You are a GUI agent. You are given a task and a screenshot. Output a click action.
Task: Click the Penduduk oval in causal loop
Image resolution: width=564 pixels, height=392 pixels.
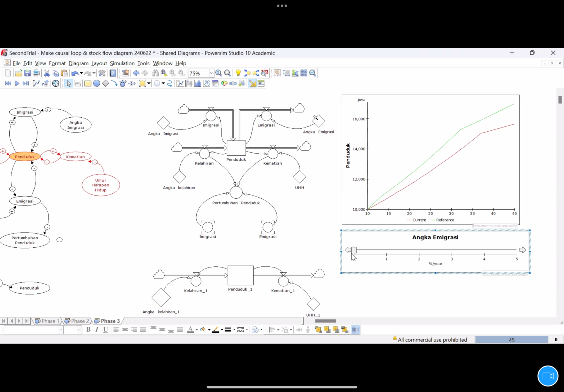coord(25,157)
